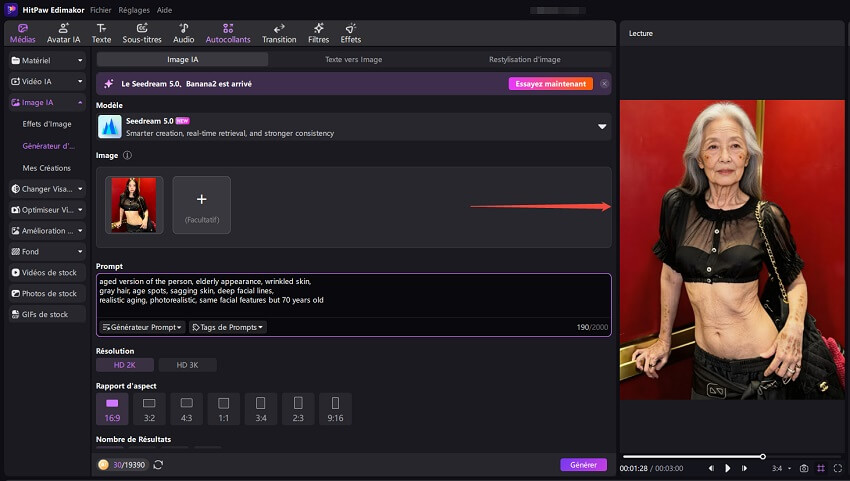Screen dimensions: 850x481
Task: Switch to Restylisation d'image tab
Action: click(x=525, y=60)
